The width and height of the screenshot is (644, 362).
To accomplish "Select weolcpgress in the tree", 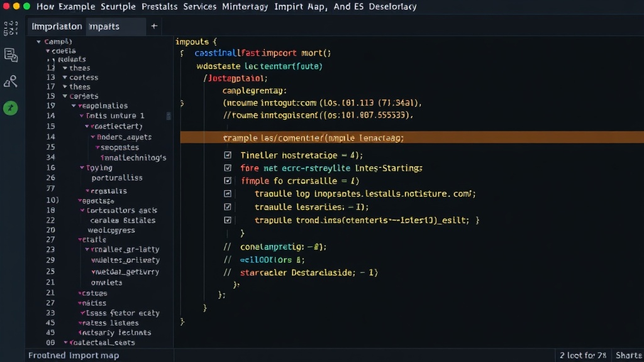I will click(x=111, y=230).
